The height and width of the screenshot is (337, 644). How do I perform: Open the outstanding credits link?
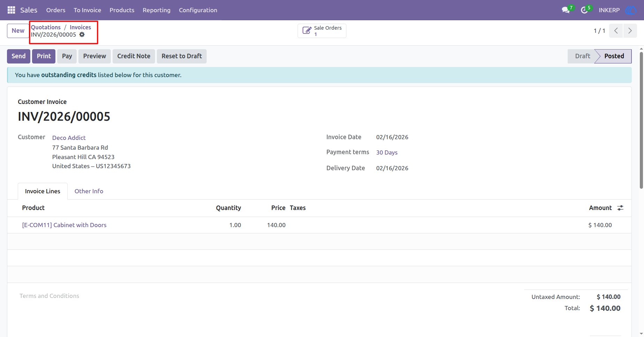tap(69, 75)
